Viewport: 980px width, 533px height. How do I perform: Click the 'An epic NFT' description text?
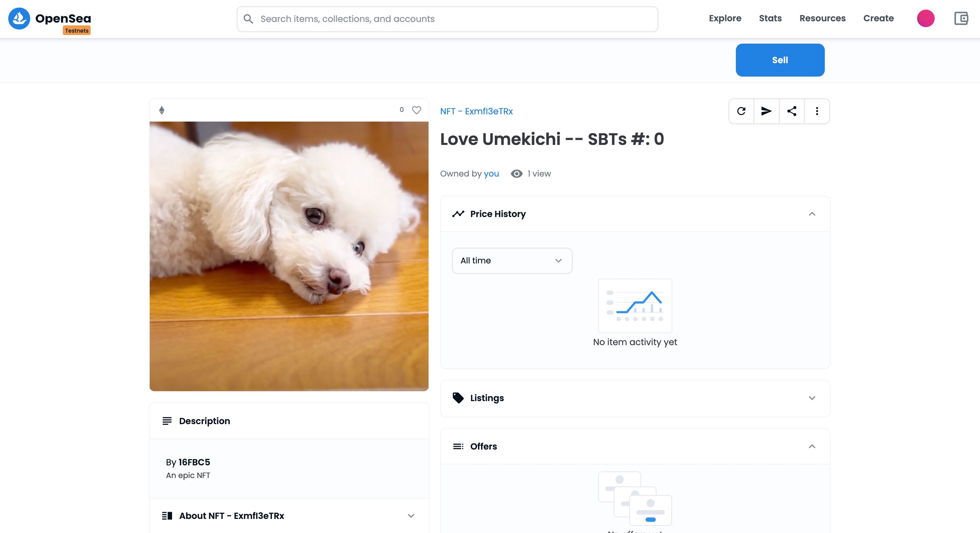tap(188, 476)
